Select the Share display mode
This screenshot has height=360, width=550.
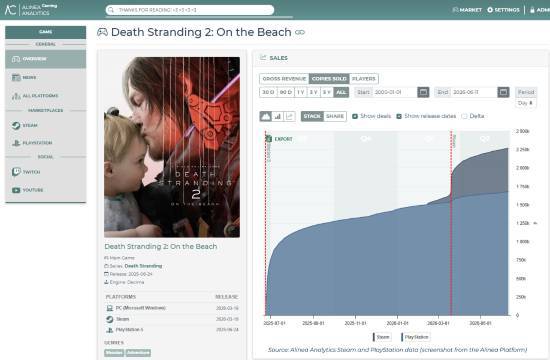[x=335, y=116]
